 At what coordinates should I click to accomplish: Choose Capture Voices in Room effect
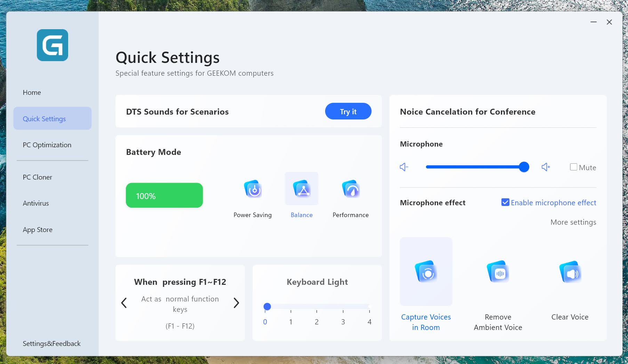[x=426, y=272]
